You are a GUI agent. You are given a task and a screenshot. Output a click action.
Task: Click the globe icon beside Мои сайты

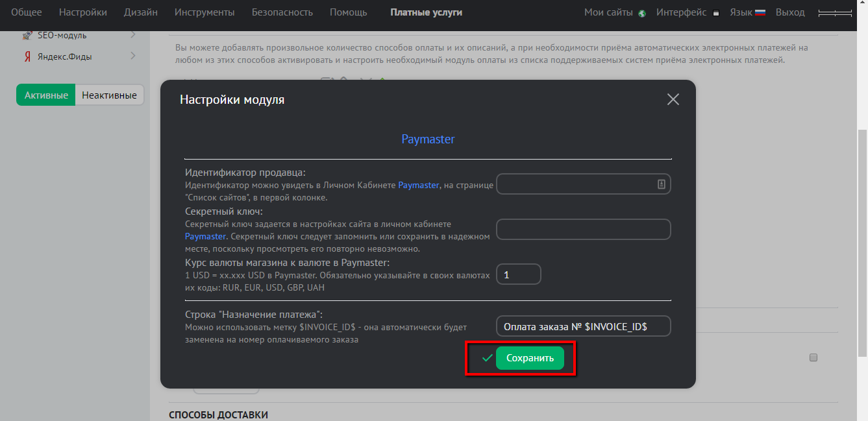point(642,13)
